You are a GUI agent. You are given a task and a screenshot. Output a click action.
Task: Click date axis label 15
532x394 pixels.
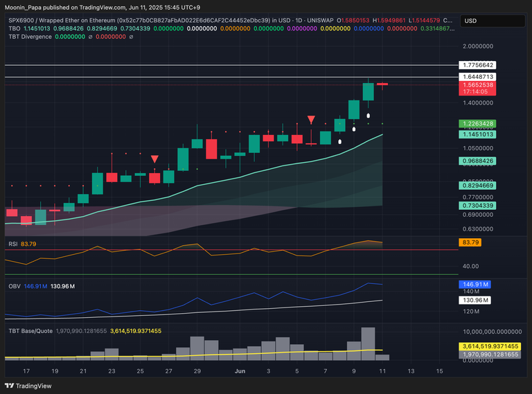pyautogui.click(x=439, y=371)
